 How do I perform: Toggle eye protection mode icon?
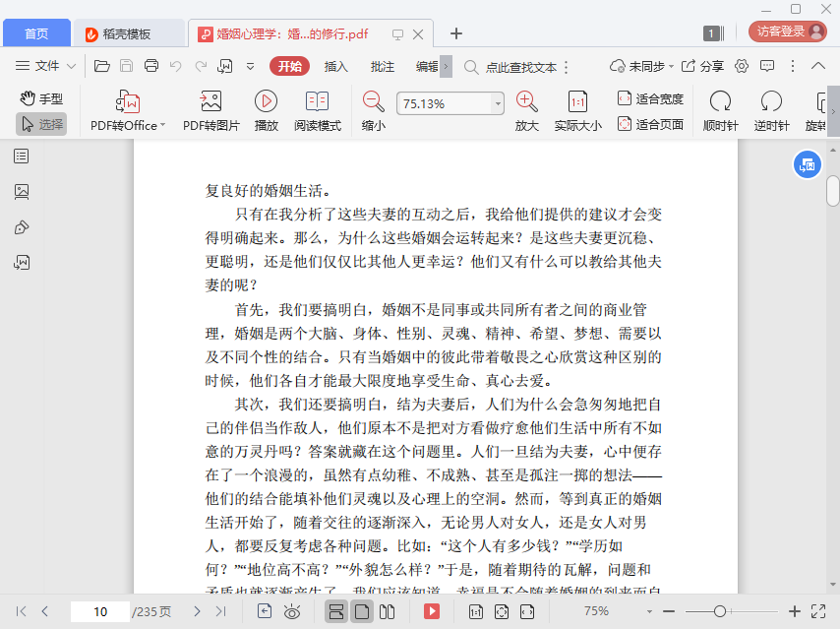[x=292, y=611]
